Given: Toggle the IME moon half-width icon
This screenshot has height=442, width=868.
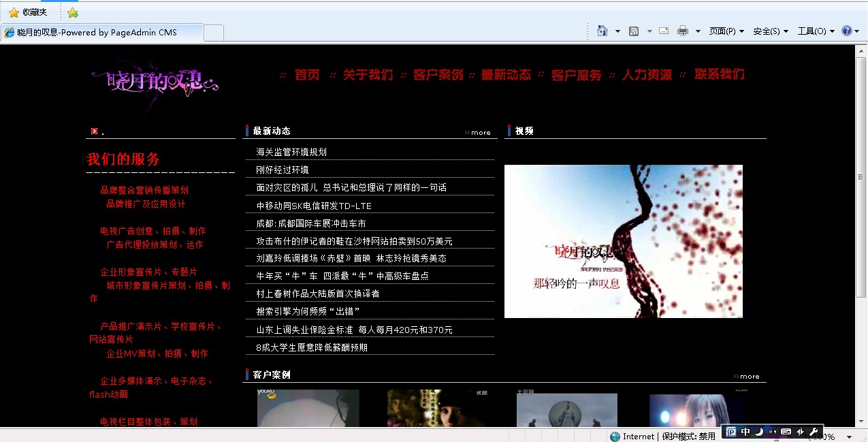Looking at the screenshot, I should (x=759, y=432).
